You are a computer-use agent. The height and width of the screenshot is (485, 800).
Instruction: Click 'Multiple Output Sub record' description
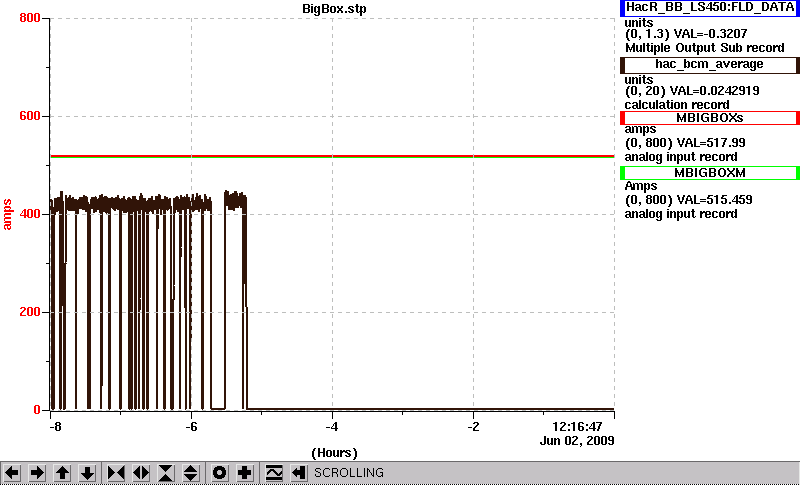tap(705, 48)
